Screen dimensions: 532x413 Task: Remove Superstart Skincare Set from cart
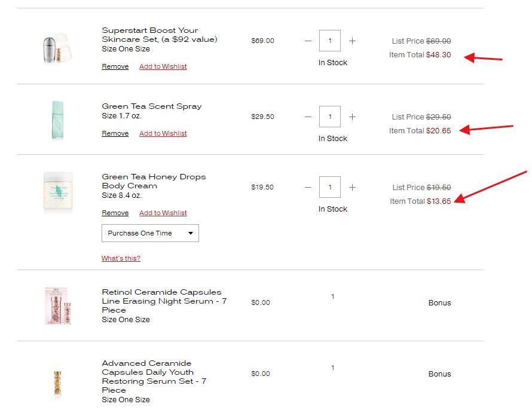tap(115, 66)
